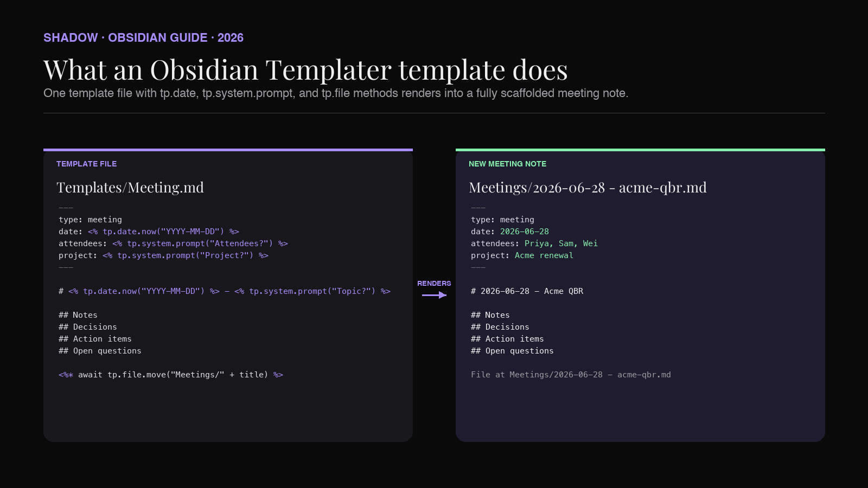Viewport: 868px width, 488px height.
Task: Click the 'File at Meetings/2026-06-28 – acme-qbr.md' line
Action: pos(571,375)
